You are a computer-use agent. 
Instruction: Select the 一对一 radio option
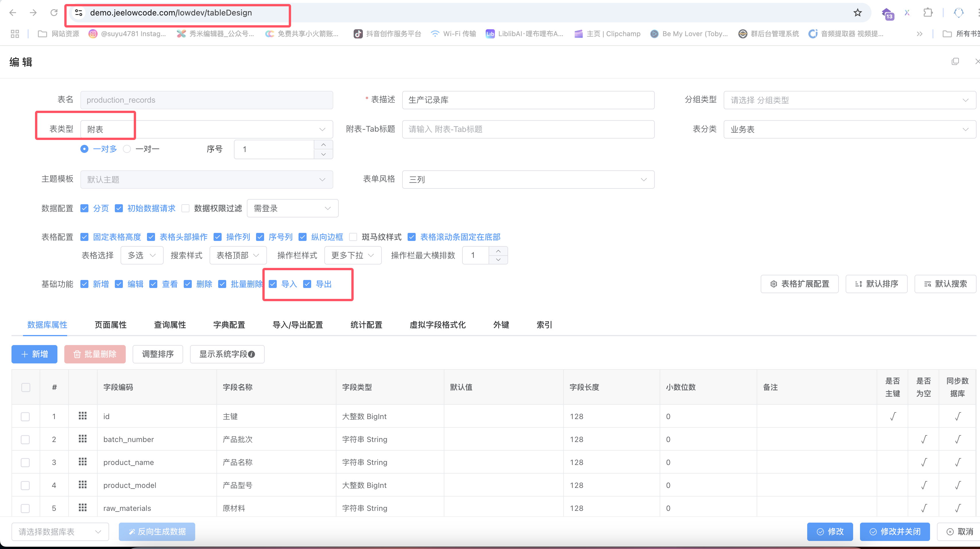click(x=127, y=149)
